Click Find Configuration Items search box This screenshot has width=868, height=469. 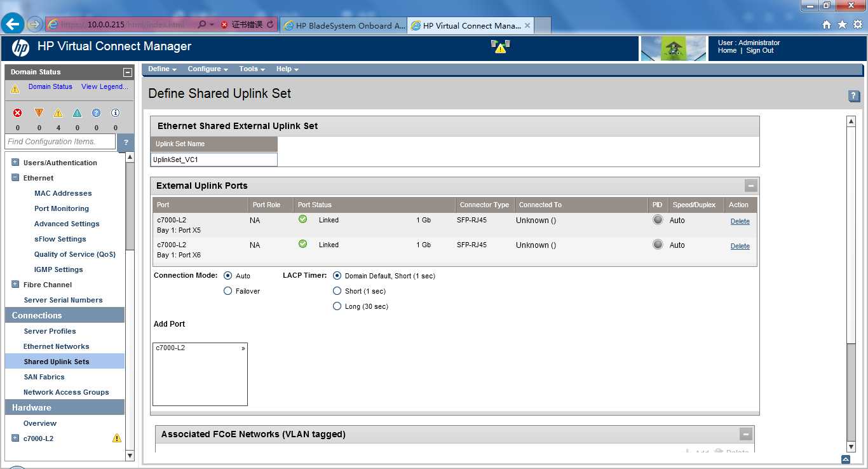tap(60, 142)
